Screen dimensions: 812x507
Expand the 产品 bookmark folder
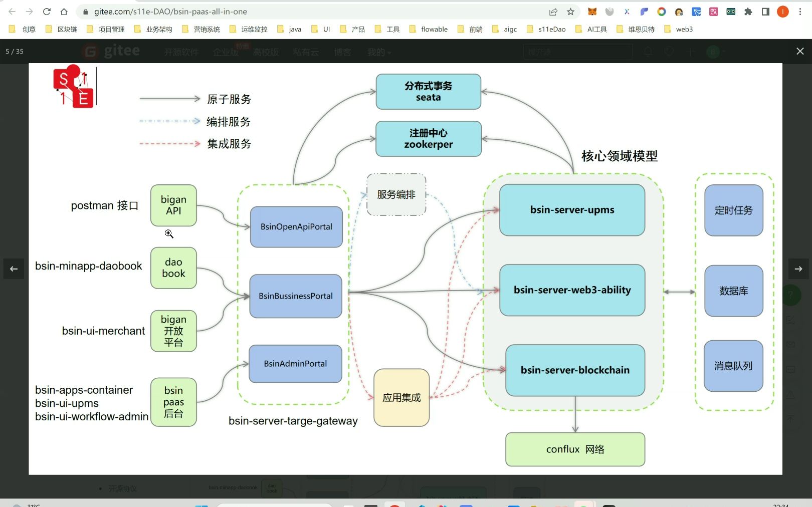point(352,29)
